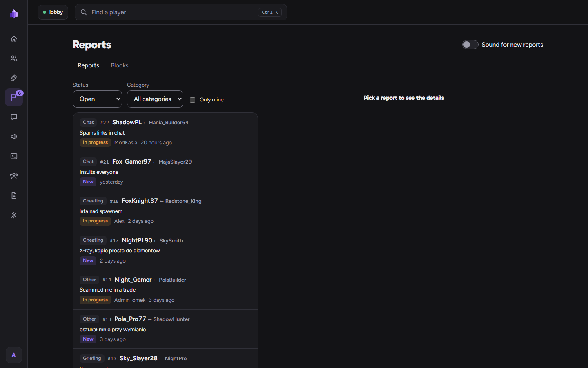
Task: Toggle Sound for new reports switch
Action: pos(470,45)
